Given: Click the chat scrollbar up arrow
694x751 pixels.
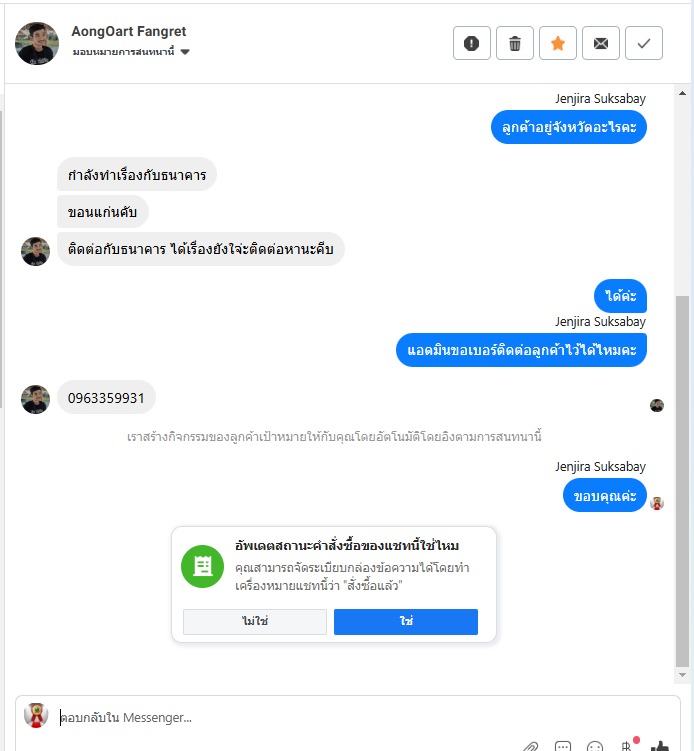Looking at the screenshot, I should 683,93.
